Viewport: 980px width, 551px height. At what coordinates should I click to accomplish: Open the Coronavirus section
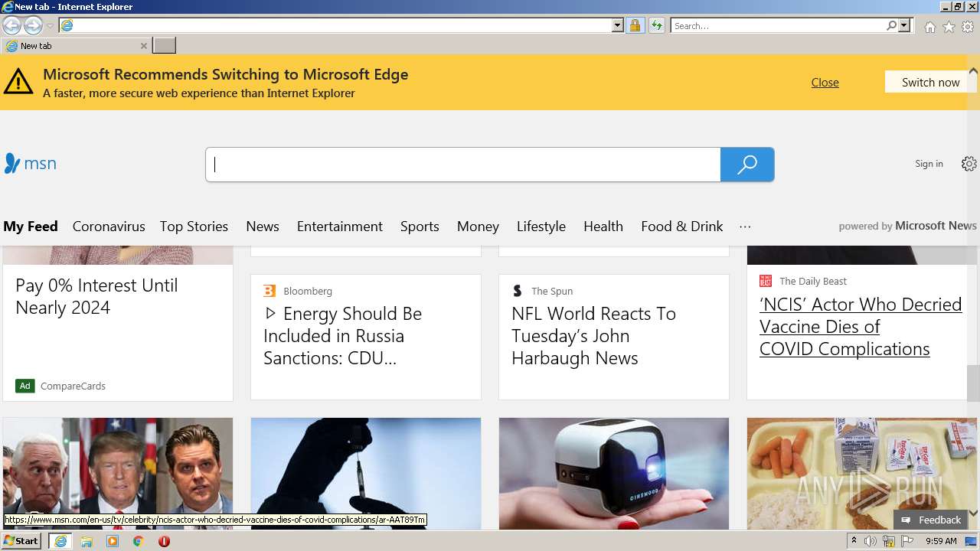(109, 227)
